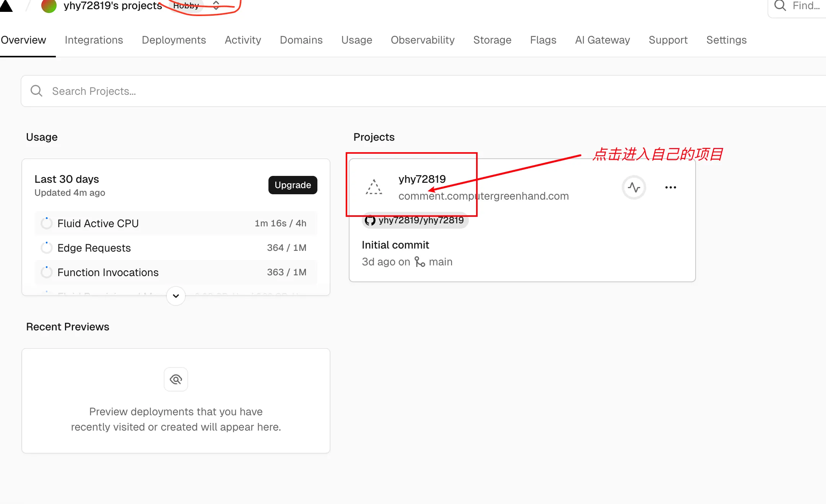This screenshot has height=504, width=826.
Task: Open the yhy72819/yhy72819 GitHub repo badge
Action: 415,220
